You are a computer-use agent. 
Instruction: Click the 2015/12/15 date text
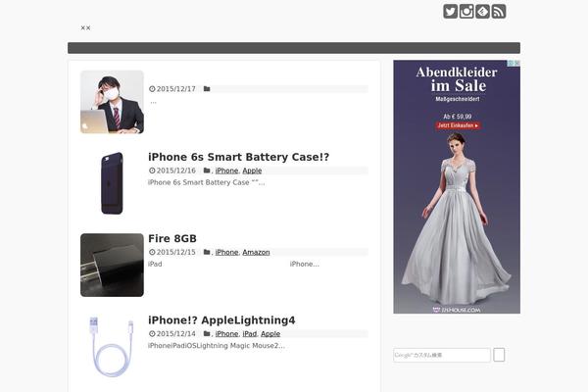pos(175,253)
